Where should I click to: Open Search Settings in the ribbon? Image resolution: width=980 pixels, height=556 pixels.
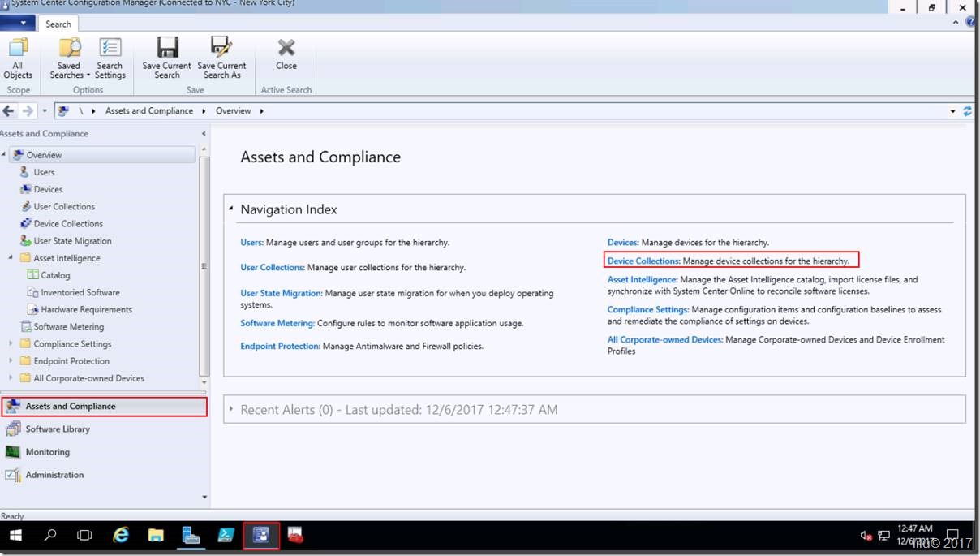click(110, 58)
